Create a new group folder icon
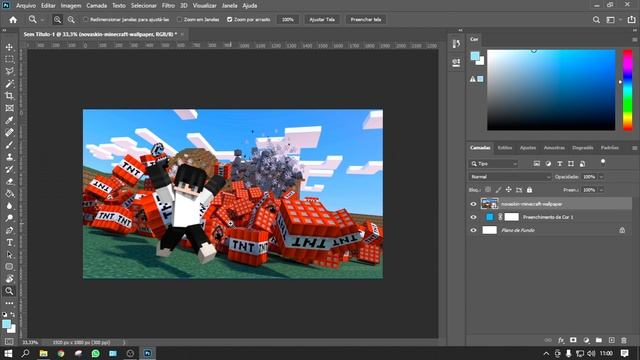The width and height of the screenshot is (640, 360). tap(599, 340)
